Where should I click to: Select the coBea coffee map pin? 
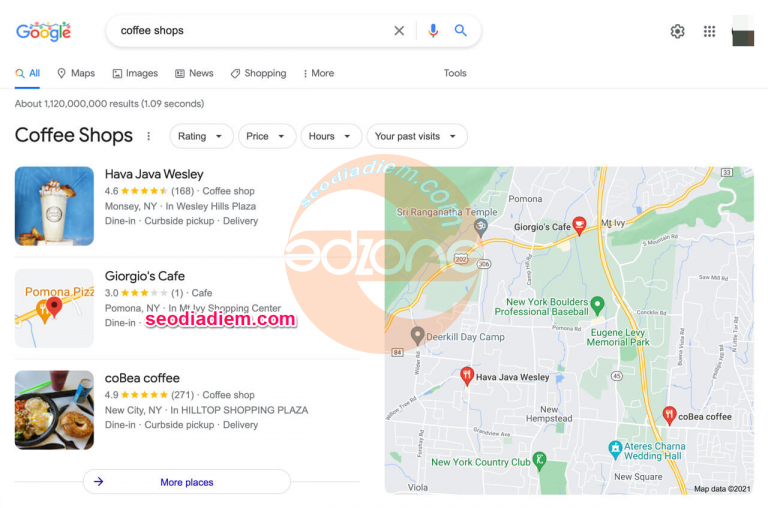(669, 415)
